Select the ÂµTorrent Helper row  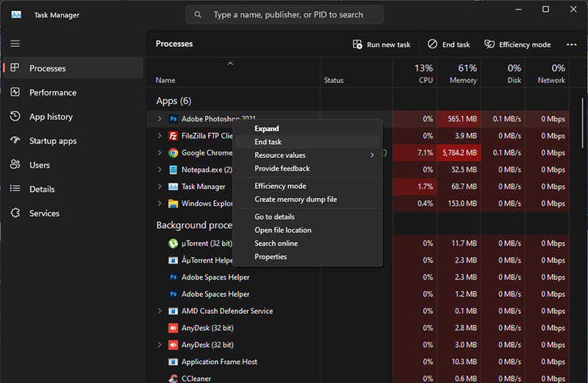[x=358, y=260]
